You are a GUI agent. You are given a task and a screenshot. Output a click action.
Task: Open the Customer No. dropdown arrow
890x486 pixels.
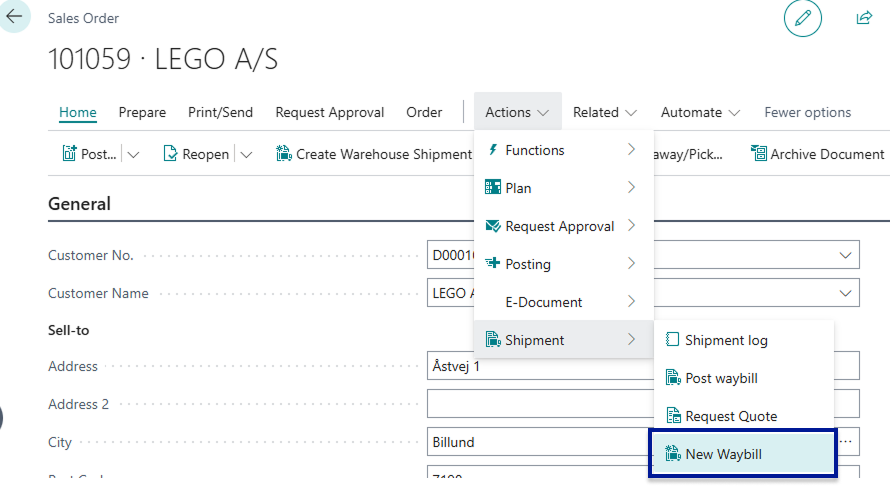tap(846, 255)
